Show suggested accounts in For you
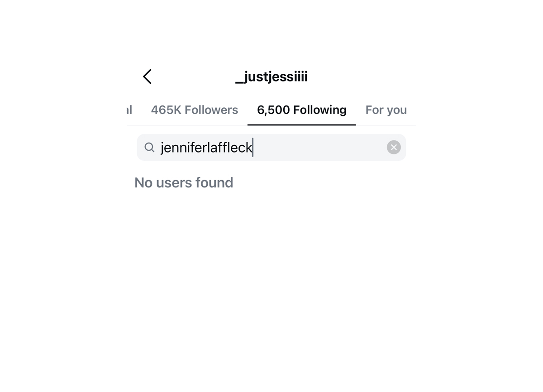 click(386, 110)
